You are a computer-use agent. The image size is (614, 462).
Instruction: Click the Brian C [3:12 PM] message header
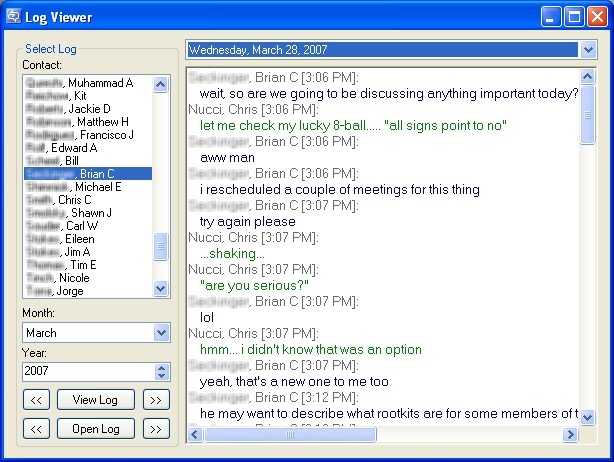coord(273,397)
